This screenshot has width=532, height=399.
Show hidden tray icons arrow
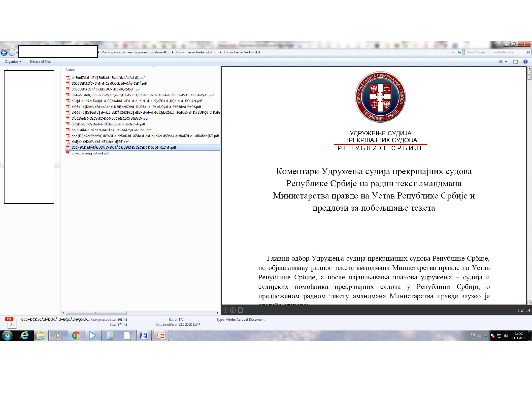click(486, 336)
